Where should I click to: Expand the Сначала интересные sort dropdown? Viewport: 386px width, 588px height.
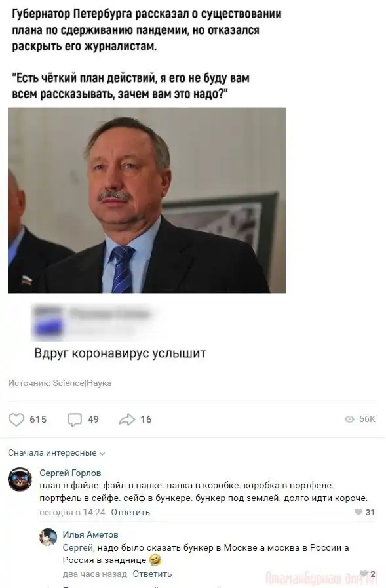pyautogui.click(x=56, y=452)
